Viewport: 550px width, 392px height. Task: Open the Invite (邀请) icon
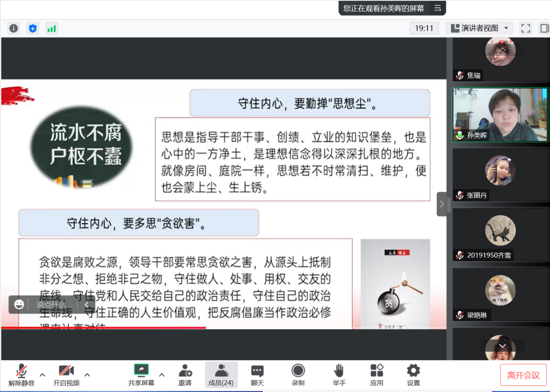coord(185,375)
